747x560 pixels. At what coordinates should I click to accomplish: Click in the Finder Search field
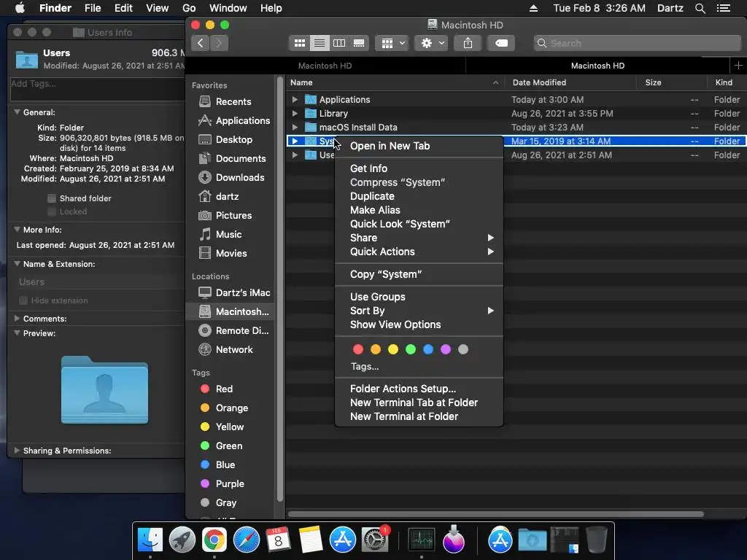638,43
